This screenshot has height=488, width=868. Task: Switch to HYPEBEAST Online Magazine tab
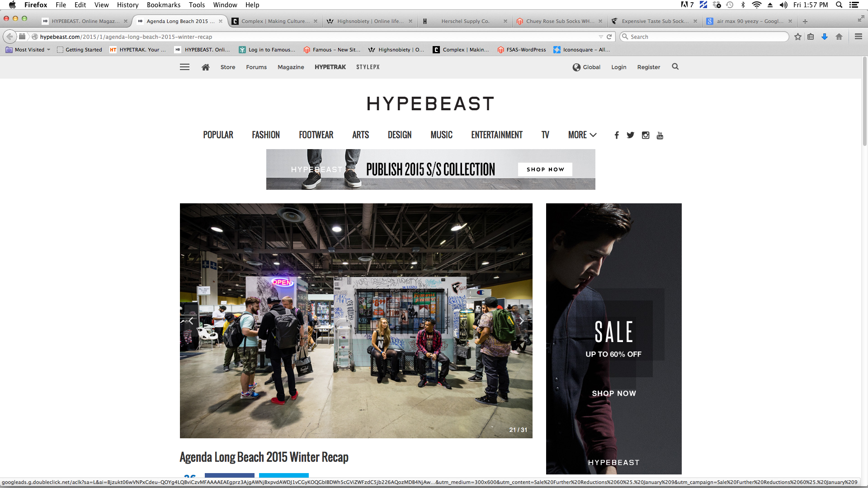pos(85,21)
